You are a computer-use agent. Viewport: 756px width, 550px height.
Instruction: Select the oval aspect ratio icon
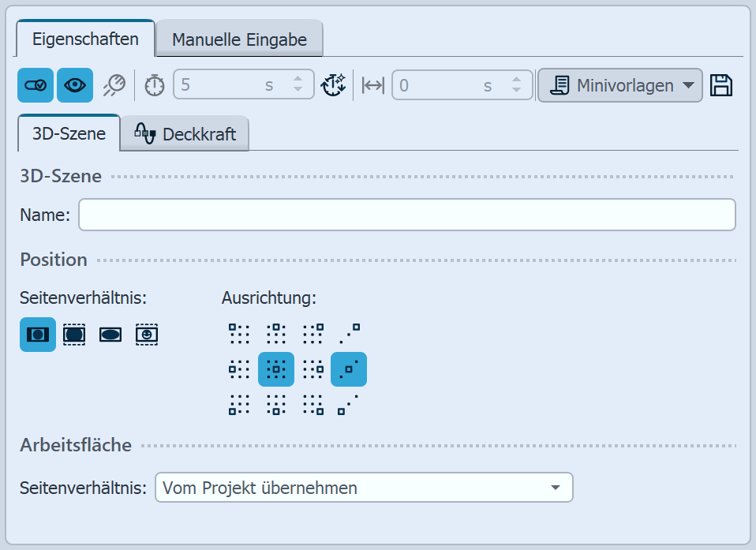[x=110, y=334]
